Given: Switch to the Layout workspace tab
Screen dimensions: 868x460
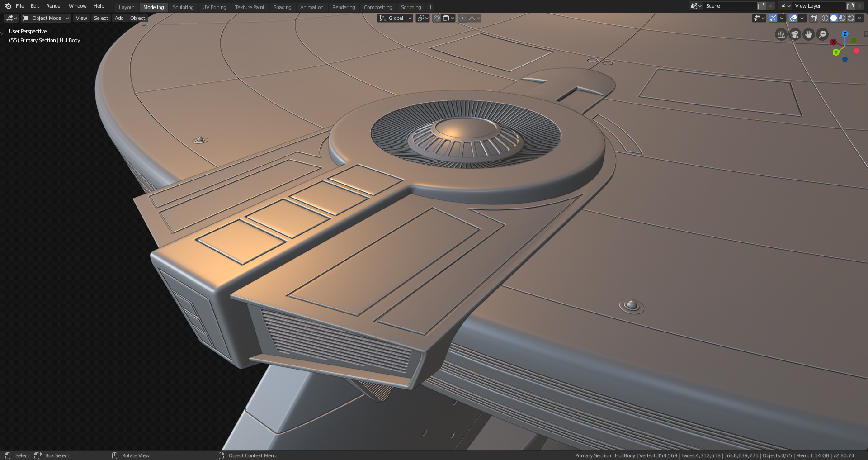Looking at the screenshot, I should point(127,7).
